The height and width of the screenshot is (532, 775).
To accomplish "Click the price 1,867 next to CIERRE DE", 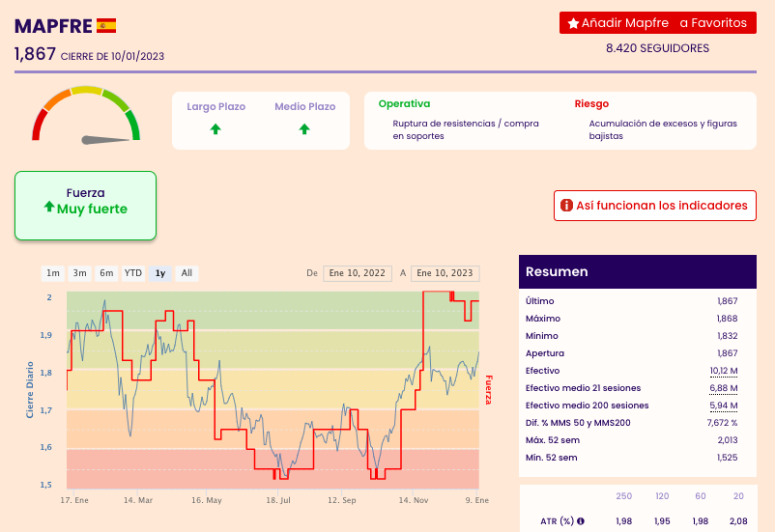I will coord(35,54).
